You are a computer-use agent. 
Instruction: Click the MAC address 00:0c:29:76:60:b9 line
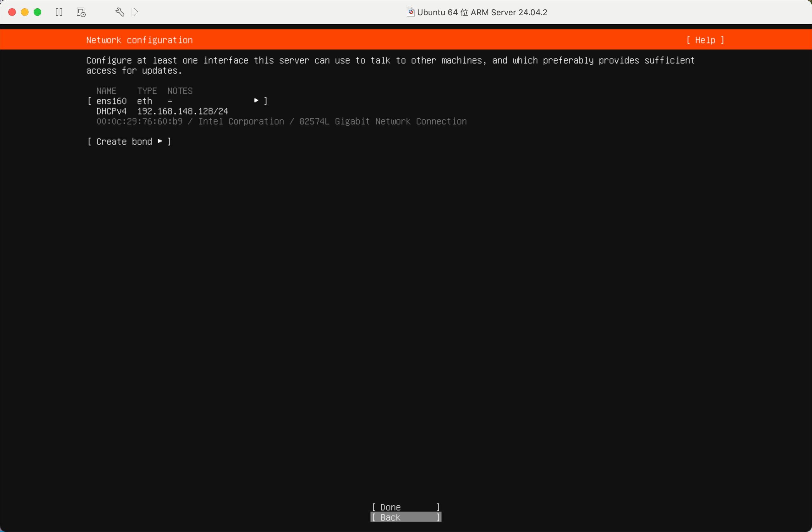pyautogui.click(x=281, y=122)
